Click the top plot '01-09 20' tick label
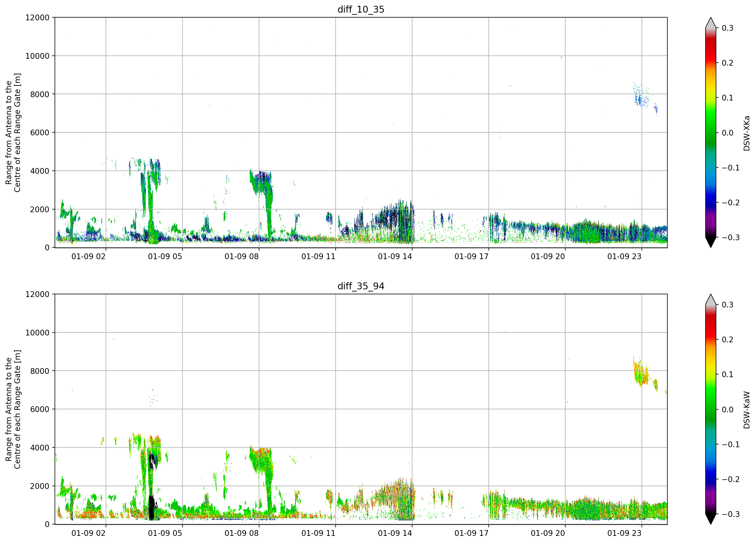This screenshot has height=543, width=756. (548, 256)
